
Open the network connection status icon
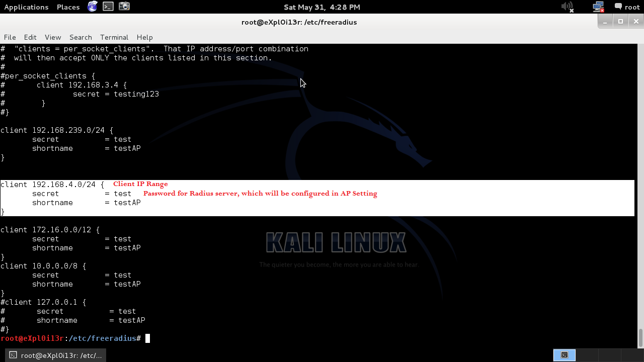tap(598, 7)
